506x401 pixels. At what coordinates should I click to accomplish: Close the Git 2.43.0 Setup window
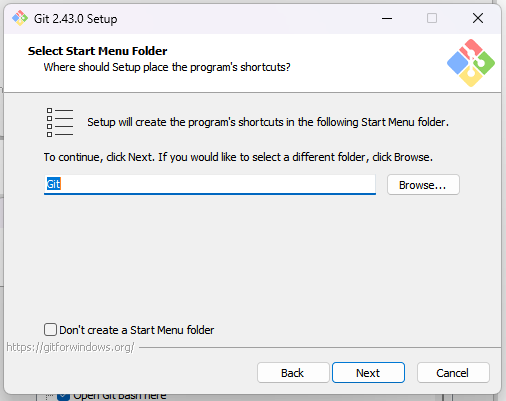point(478,18)
